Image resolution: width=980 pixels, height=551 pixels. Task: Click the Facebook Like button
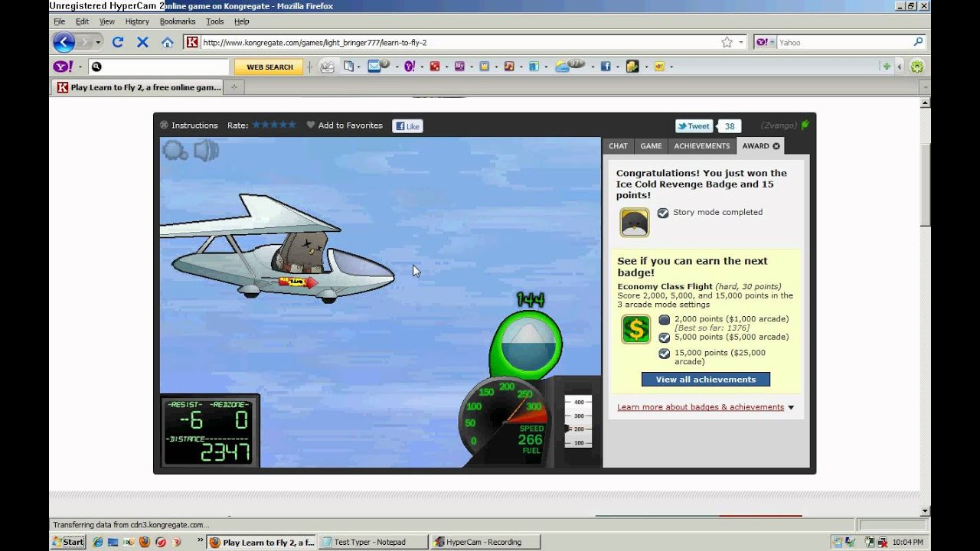click(407, 126)
